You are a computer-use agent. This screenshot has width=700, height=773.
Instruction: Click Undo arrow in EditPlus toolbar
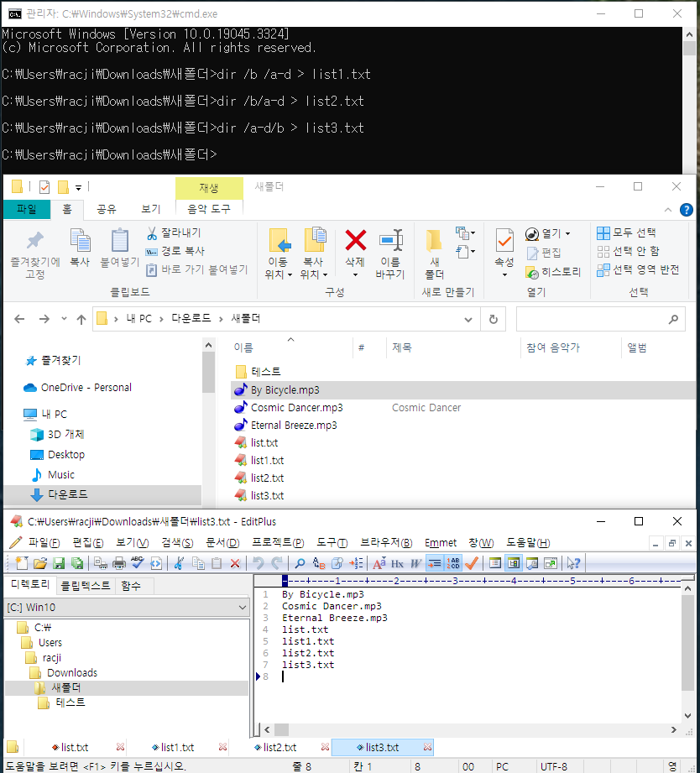(x=259, y=562)
